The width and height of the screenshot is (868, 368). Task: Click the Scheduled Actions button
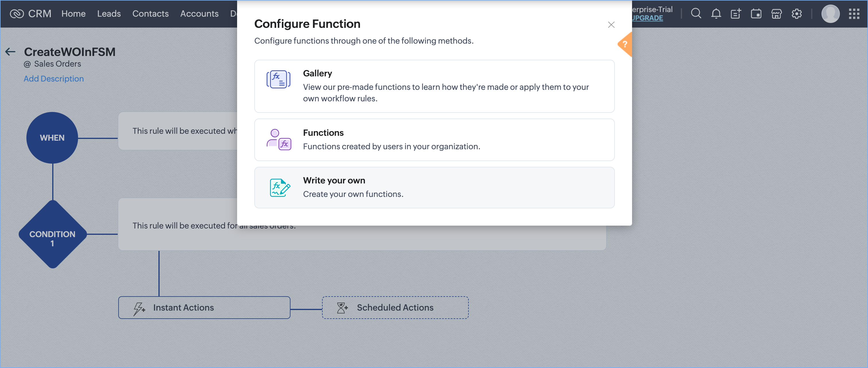point(395,307)
